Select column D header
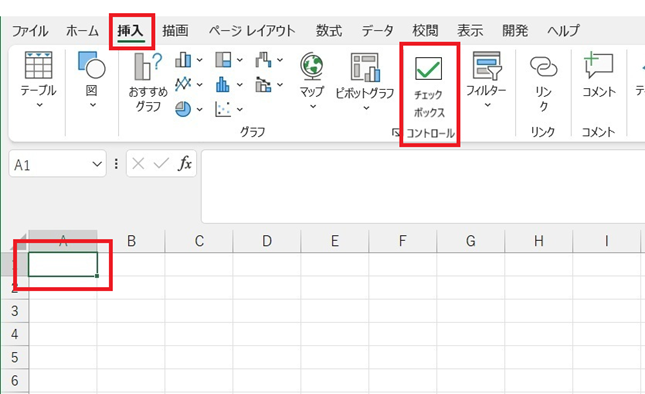This screenshot has height=394, width=645. [x=267, y=241]
